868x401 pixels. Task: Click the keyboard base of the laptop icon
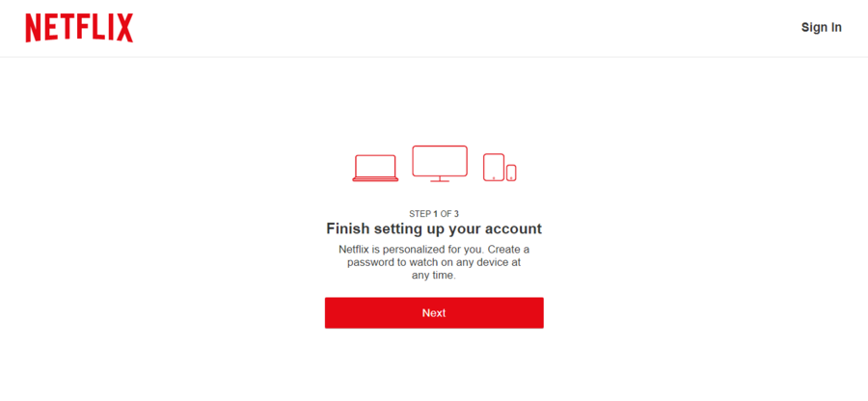pyautogui.click(x=375, y=179)
